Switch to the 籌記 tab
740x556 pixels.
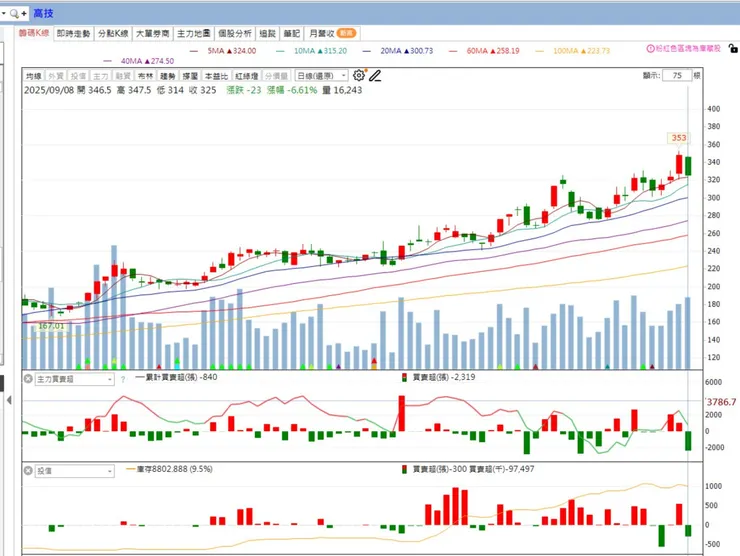click(292, 34)
